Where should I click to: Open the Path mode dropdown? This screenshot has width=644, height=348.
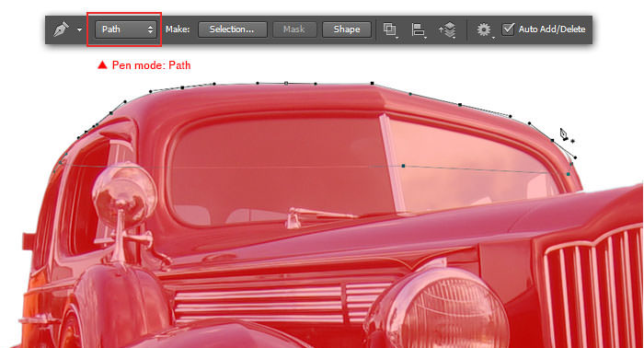[126, 29]
